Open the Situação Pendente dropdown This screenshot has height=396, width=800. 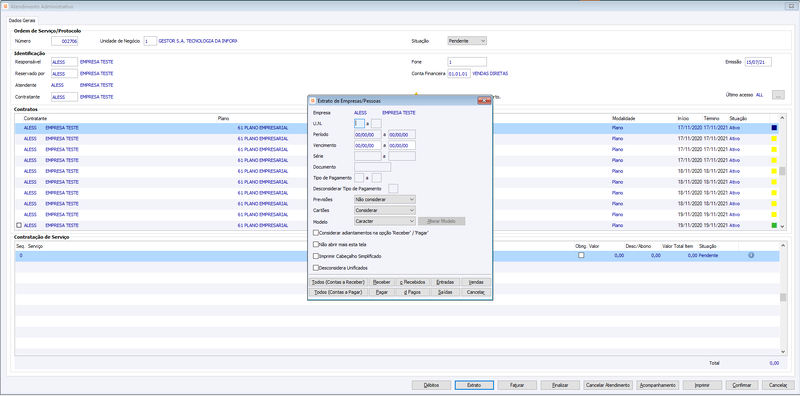(x=467, y=41)
